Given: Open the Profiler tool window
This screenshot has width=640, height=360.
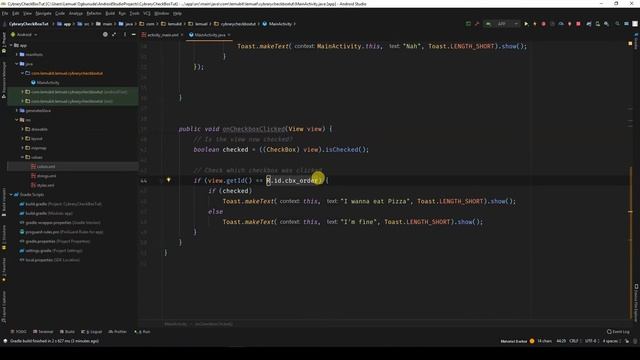Looking at the screenshot, I should (118, 332).
